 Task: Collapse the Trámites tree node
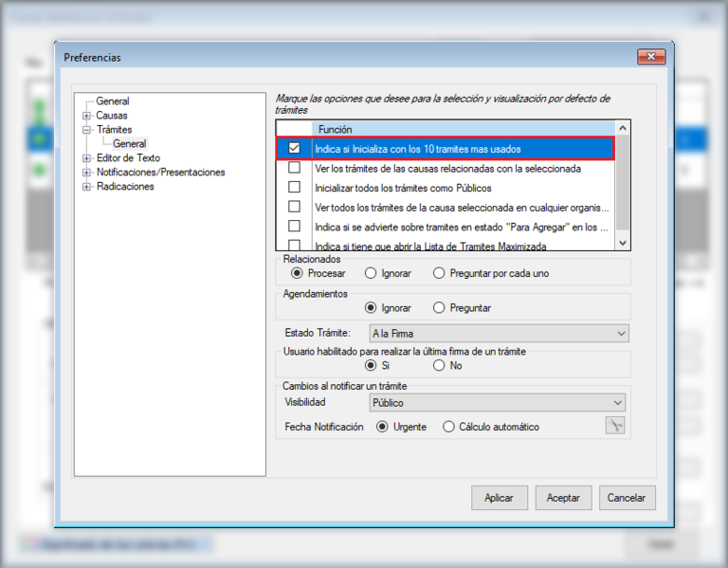click(x=86, y=130)
